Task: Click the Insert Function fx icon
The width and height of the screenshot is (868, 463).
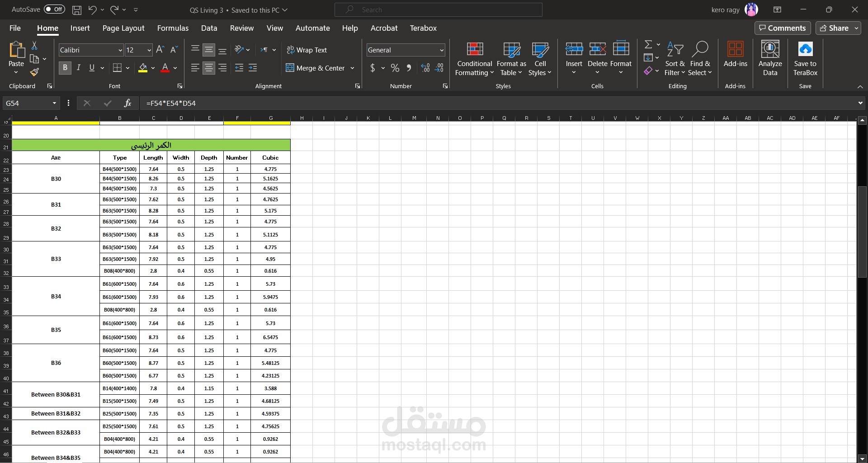Action: pyautogui.click(x=127, y=103)
